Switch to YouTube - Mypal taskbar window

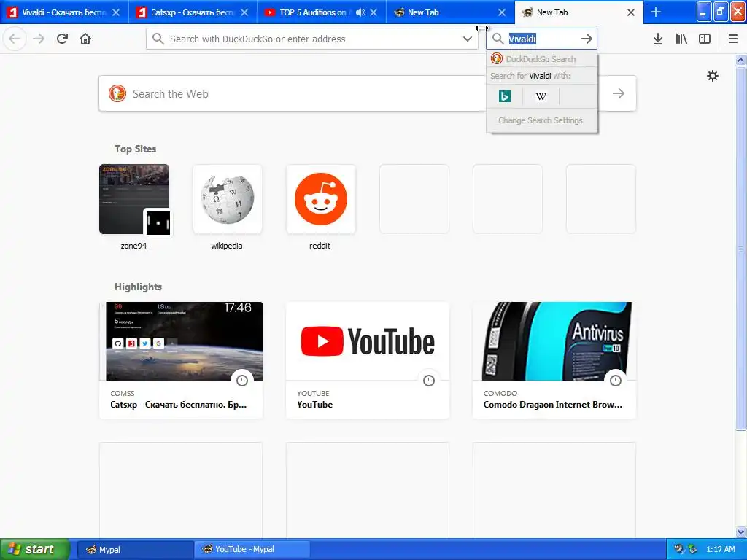pos(252,550)
